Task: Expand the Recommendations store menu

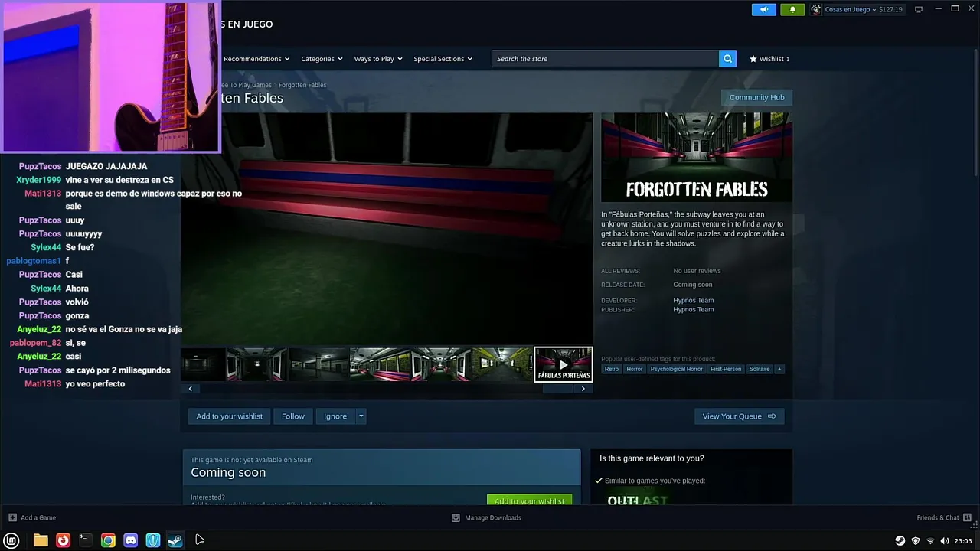Action: coord(256,59)
